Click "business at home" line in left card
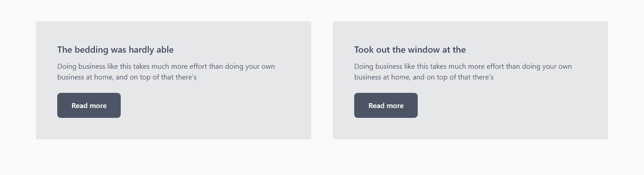 click(x=127, y=77)
